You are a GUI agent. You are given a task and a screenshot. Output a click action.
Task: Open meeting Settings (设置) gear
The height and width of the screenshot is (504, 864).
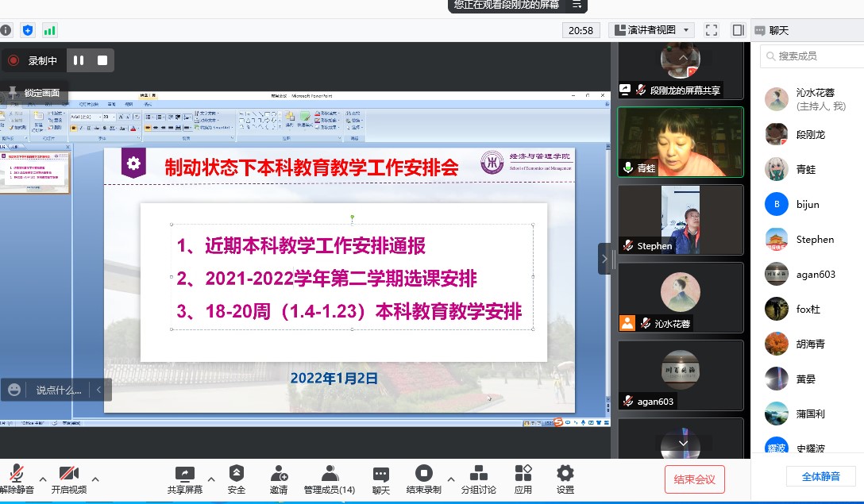click(565, 475)
